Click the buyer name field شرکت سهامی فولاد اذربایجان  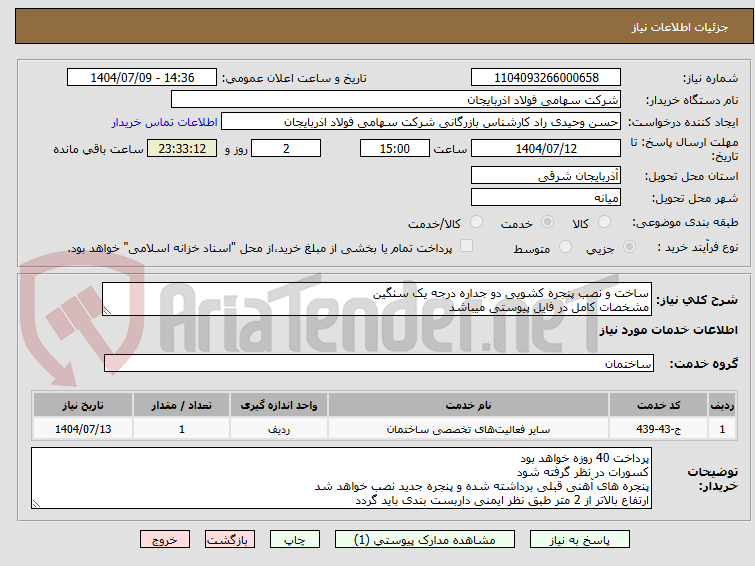click(x=396, y=100)
